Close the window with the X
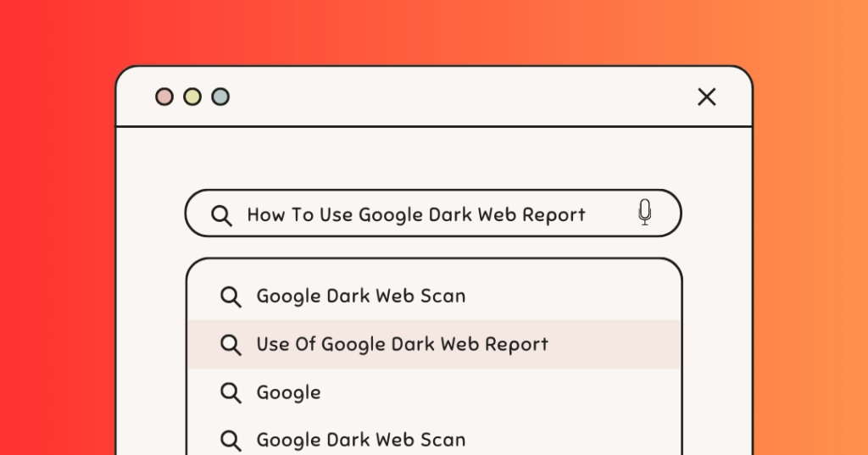The width and height of the screenshot is (868, 455). pos(706,97)
